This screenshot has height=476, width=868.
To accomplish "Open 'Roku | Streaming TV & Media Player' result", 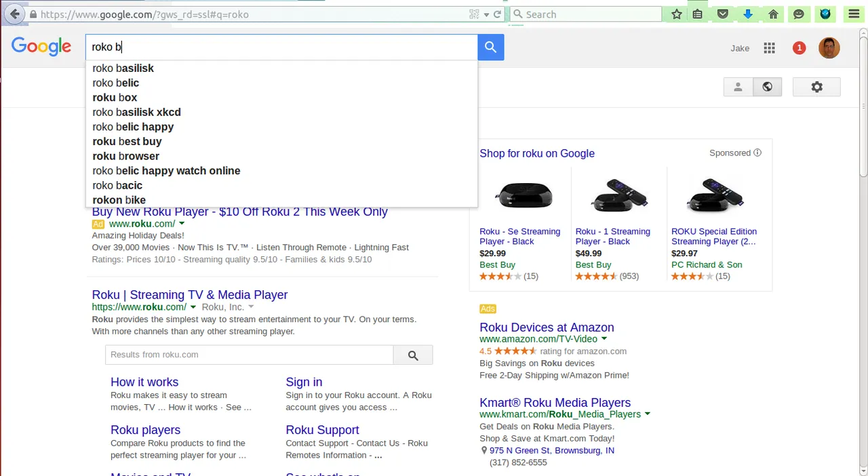I will point(190,295).
